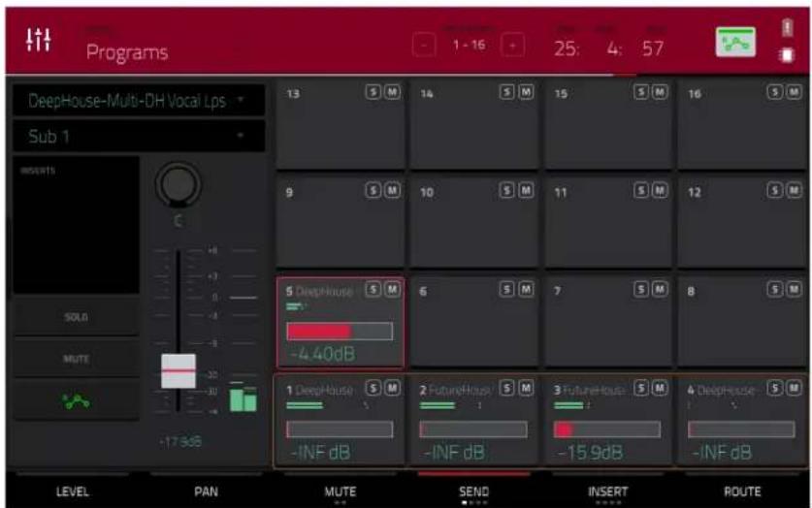The height and width of the screenshot is (508, 812).
Task: Open the ROUTE tab
Action: 741,491
